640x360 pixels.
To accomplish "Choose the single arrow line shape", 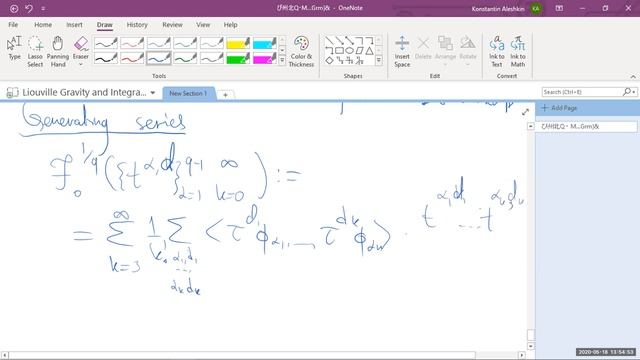I will [339, 40].
